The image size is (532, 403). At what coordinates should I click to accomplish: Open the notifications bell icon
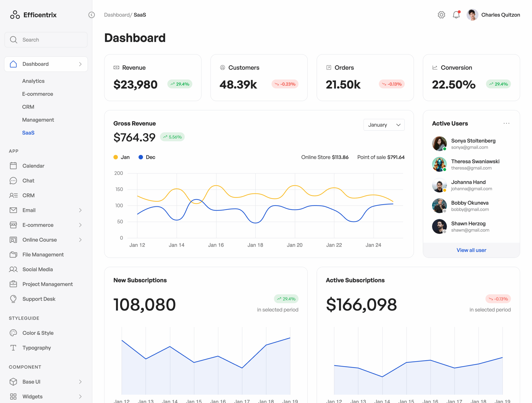point(456,15)
